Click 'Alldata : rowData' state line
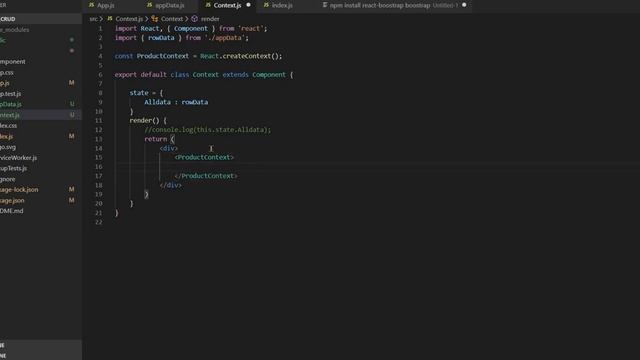 [x=176, y=102]
